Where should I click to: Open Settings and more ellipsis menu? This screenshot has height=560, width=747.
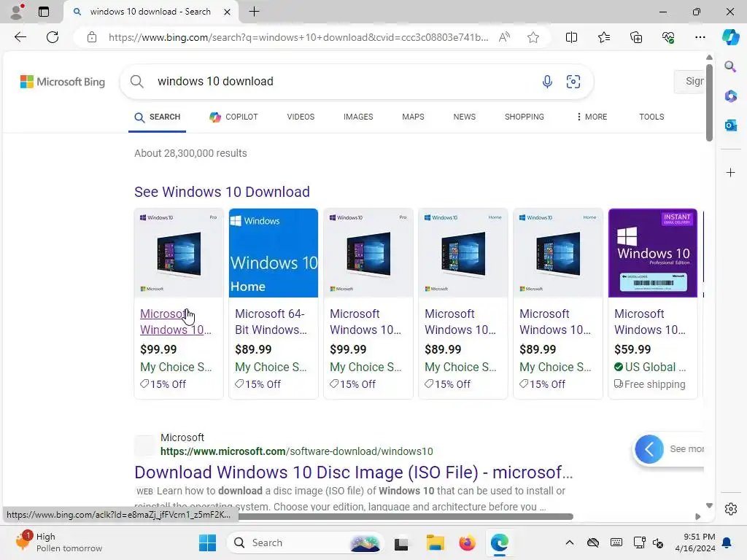pos(700,37)
